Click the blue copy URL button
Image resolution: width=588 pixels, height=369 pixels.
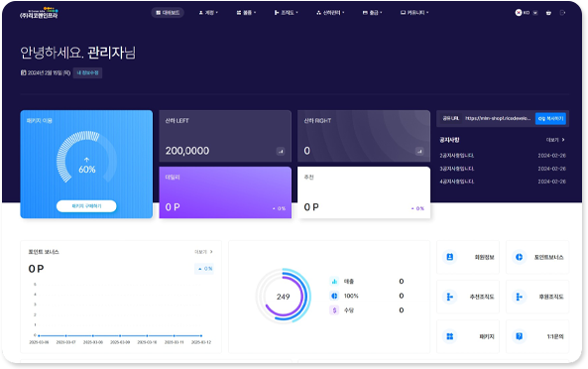click(550, 118)
